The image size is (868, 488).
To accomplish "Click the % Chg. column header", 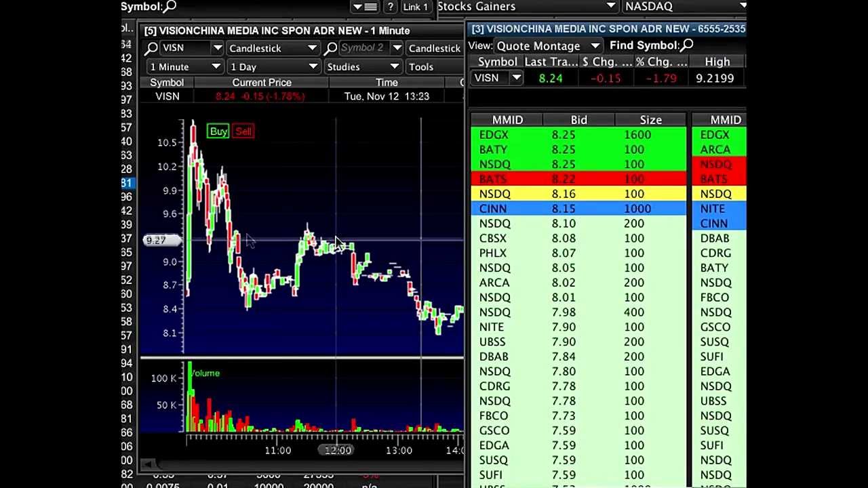I will point(661,62).
